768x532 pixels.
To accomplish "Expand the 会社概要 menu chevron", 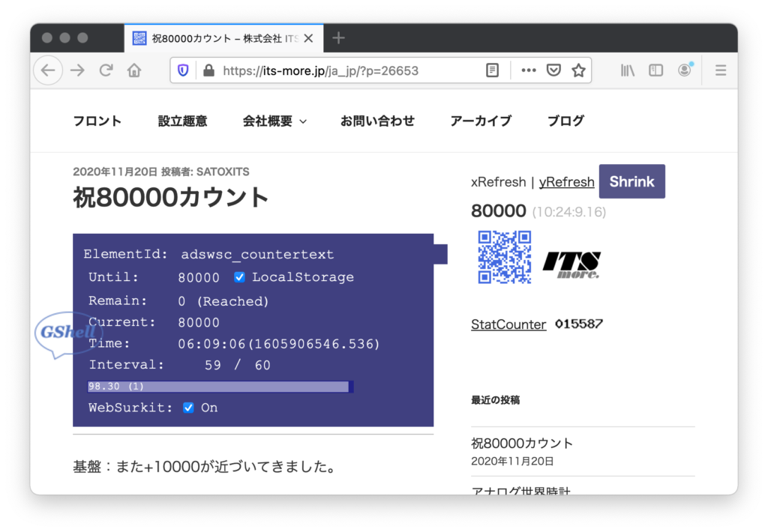I will pyautogui.click(x=303, y=121).
